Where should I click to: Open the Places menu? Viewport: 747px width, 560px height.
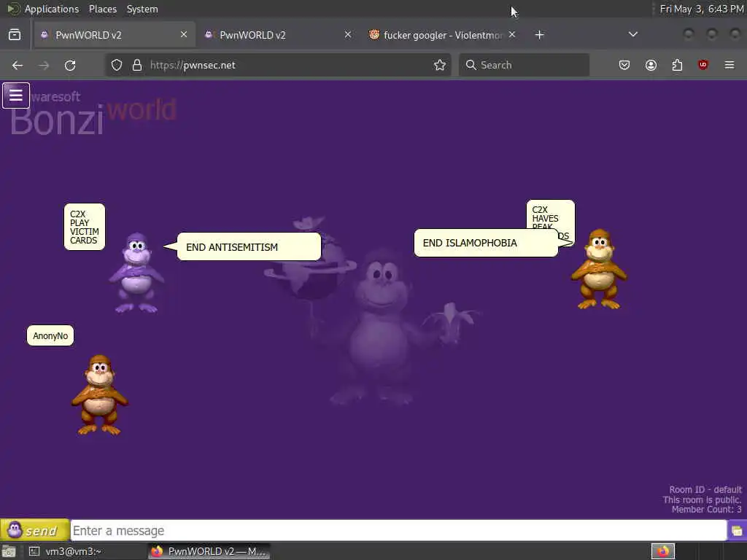[x=102, y=9]
